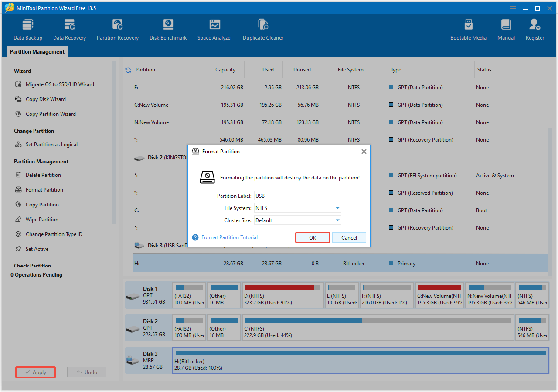Open the Disk Benchmark tool

click(168, 29)
